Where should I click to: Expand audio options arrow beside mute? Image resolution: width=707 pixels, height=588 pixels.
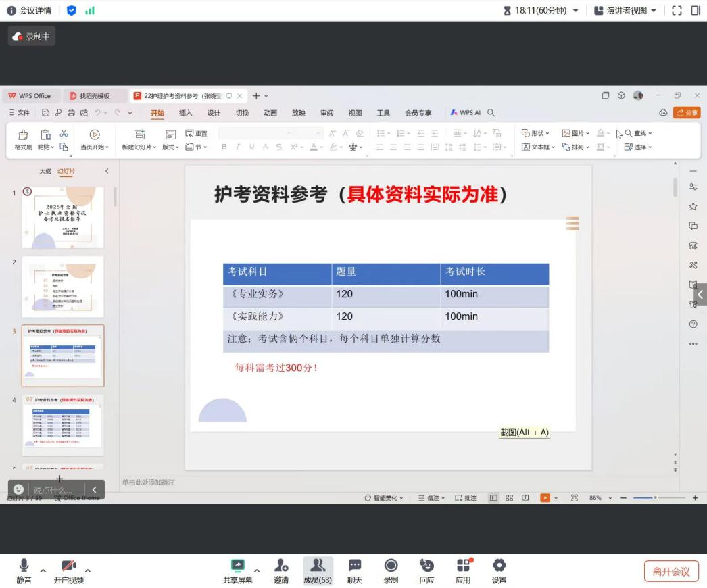(x=43, y=571)
